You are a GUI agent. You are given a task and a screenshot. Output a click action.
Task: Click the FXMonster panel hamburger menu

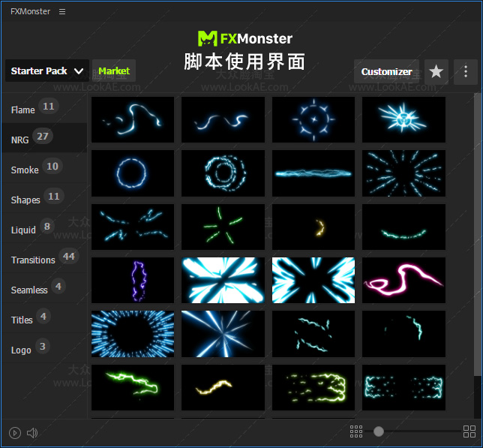click(x=62, y=11)
